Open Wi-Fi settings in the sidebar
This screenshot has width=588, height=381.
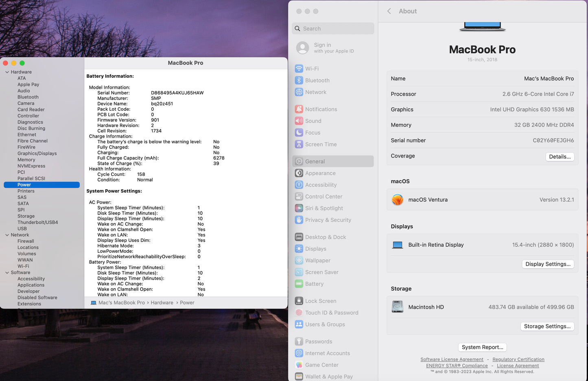299,68
